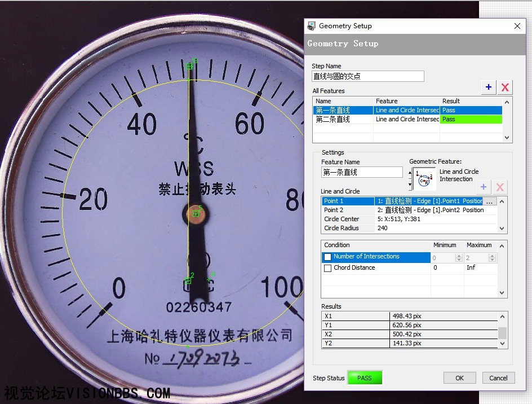Image resolution: width=532 pixels, height=404 pixels.
Task: Click the green PASS step status indicator
Action: (365, 378)
